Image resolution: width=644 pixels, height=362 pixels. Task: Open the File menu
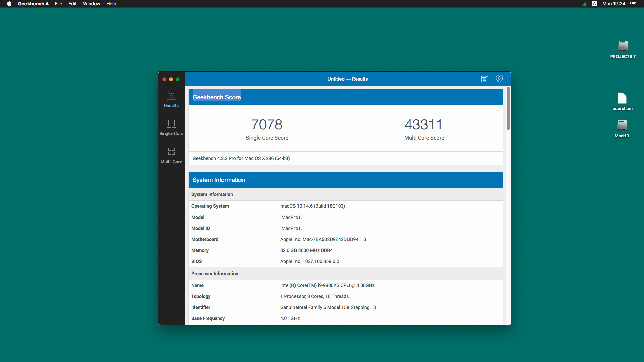click(x=58, y=4)
